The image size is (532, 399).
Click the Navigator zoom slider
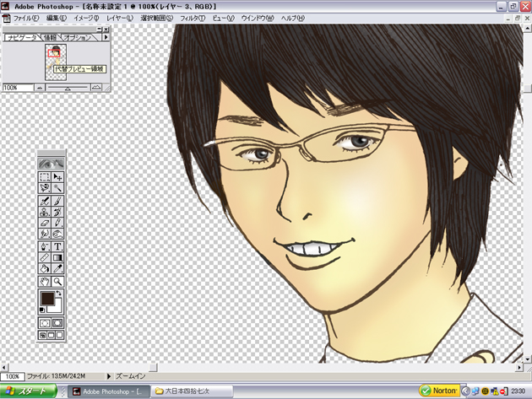(x=68, y=88)
